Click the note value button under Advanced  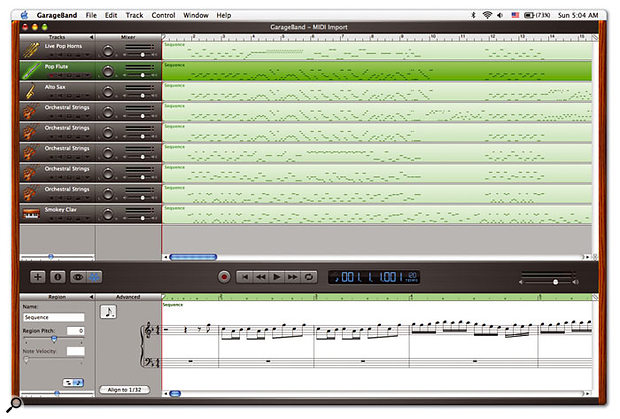(108, 312)
